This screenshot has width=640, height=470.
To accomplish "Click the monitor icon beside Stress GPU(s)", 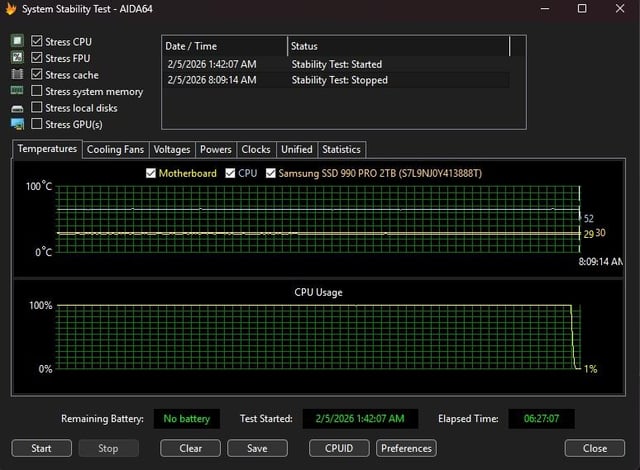I will click(x=17, y=124).
